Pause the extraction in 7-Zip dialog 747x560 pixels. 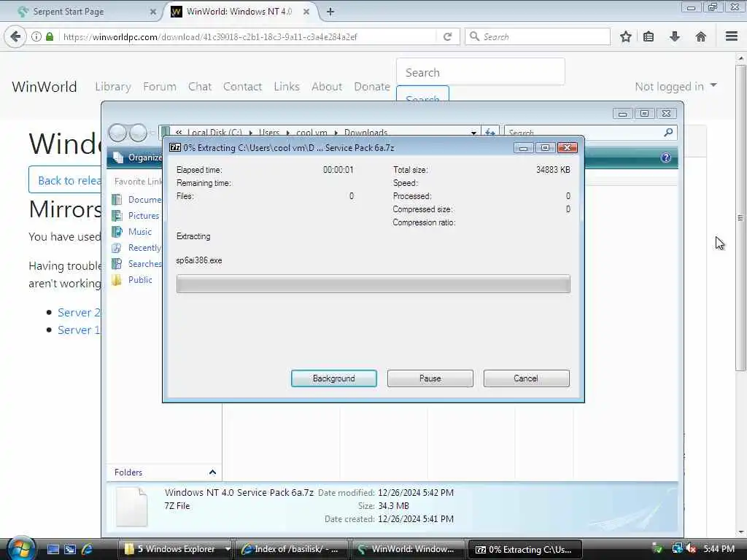tap(430, 378)
